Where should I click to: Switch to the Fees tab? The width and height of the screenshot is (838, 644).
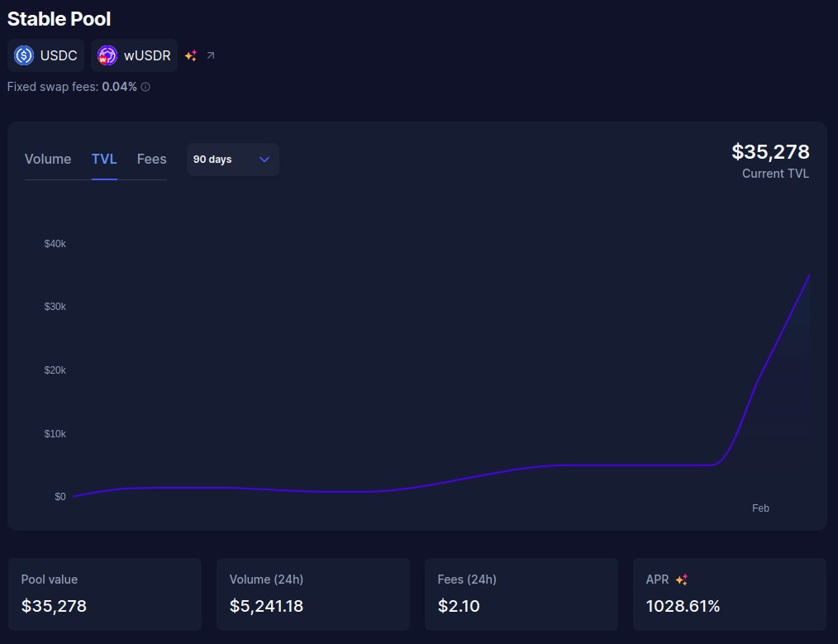(x=152, y=160)
